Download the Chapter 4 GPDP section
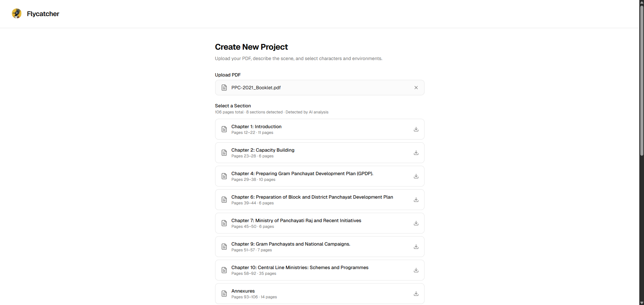Viewport: 644px width, 305px height. coord(416,176)
